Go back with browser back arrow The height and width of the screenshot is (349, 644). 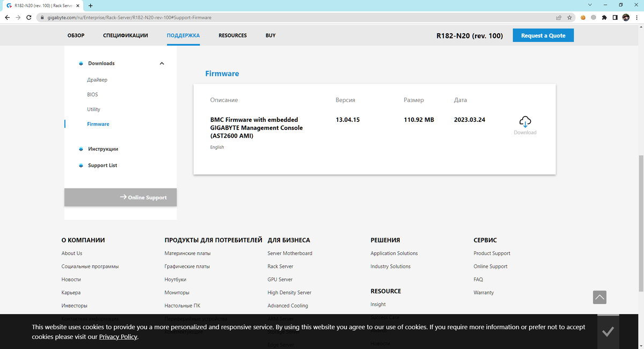[7, 17]
